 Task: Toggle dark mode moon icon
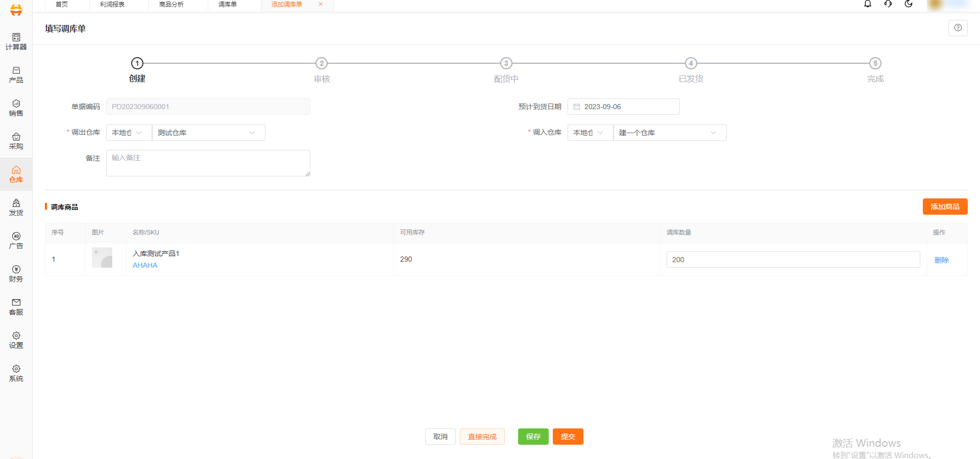(908, 4)
